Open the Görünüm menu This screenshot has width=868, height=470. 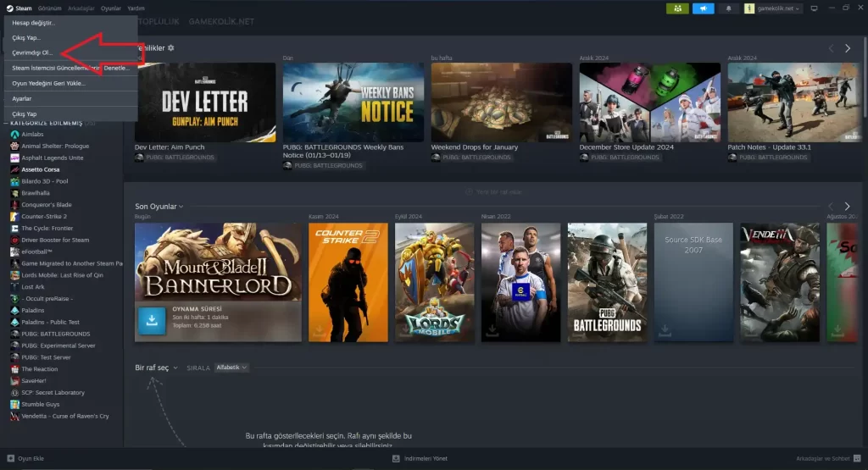(x=50, y=8)
